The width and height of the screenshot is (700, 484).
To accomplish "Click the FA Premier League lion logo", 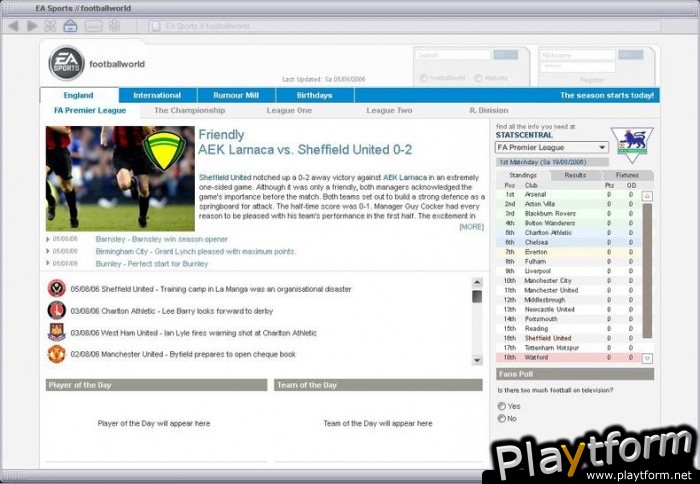I will (x=632, y=145).
